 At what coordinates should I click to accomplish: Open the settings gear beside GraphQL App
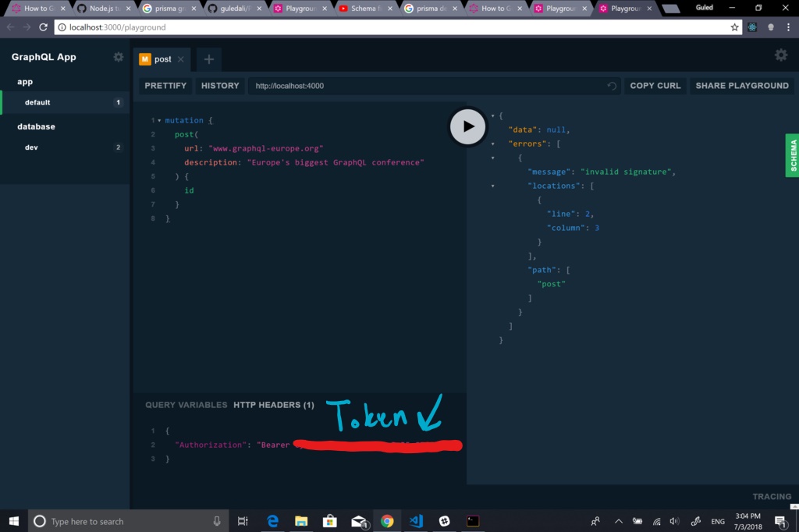[118, 56]
